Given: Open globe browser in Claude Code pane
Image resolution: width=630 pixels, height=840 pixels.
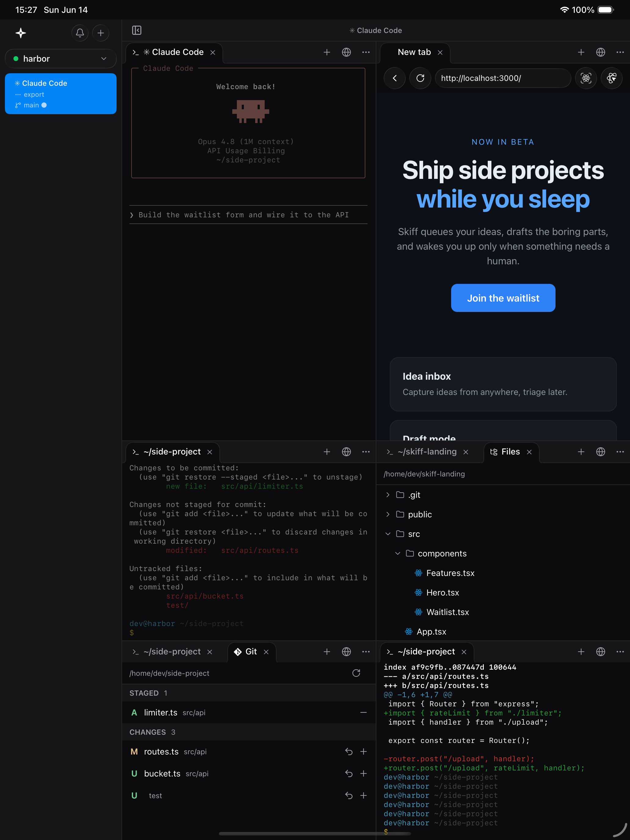Looking at the screenshot, I should [x=346, y=52].
